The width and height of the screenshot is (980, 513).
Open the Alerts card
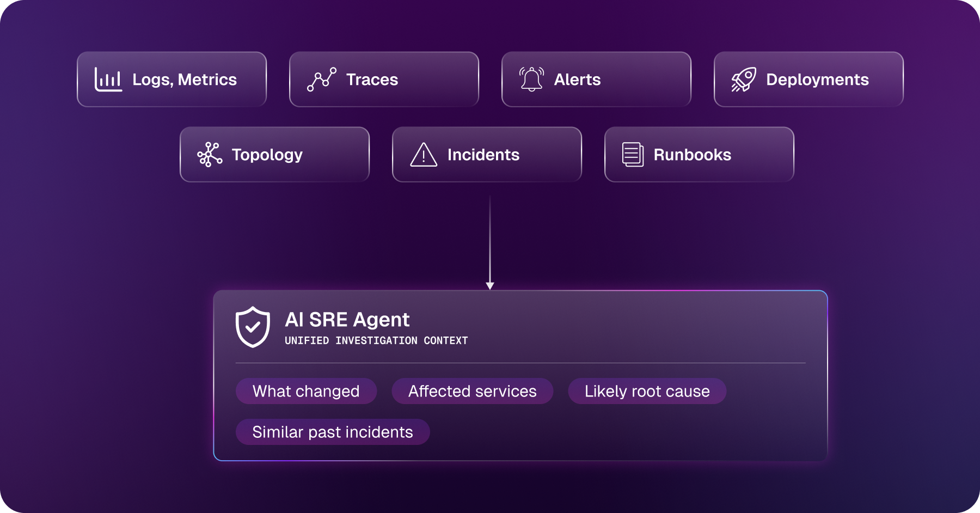point(596,80)
